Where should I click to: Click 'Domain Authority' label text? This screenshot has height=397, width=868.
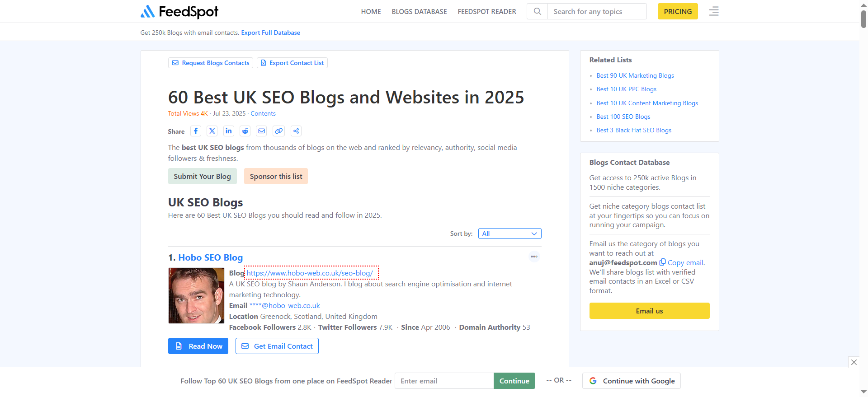coord(490,327)
